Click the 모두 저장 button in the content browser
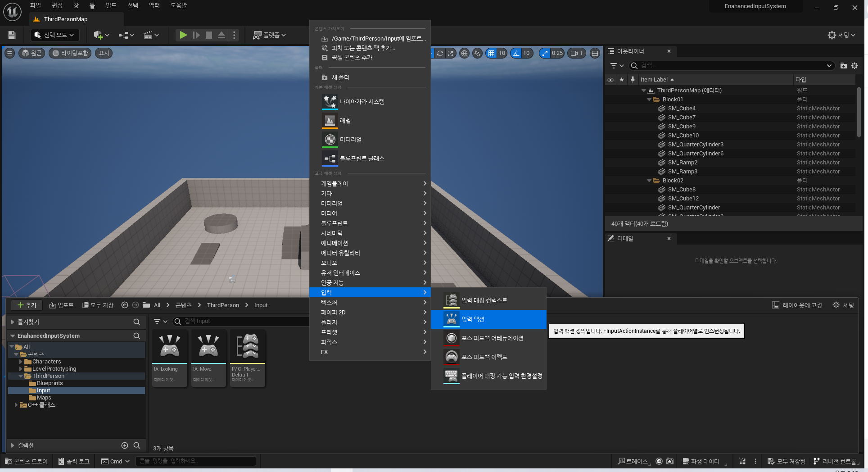The height and width of the screenshot is (472, 868). 98,305
